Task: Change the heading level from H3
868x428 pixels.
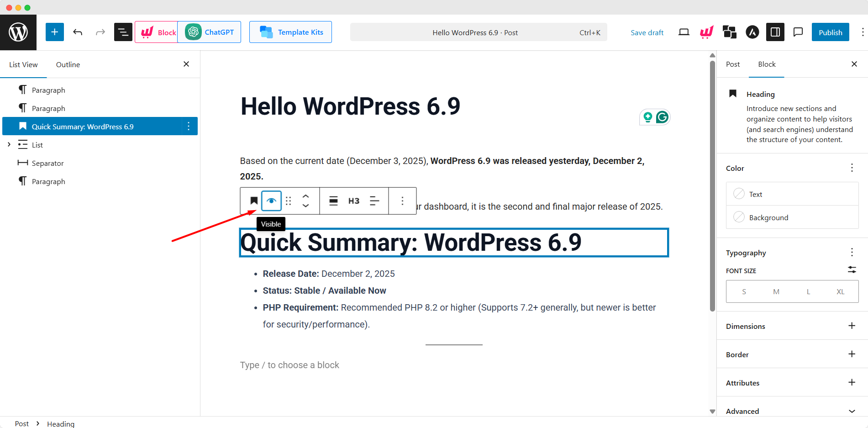Action: (353, 201)
